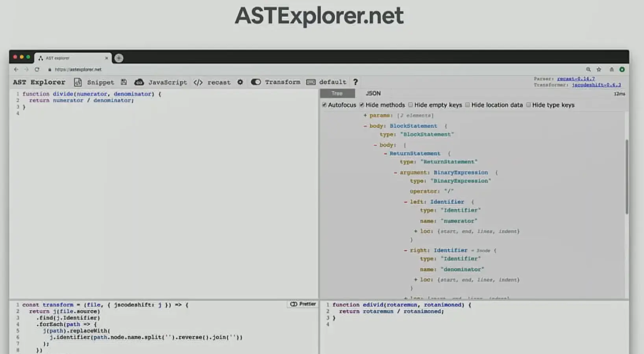Click the save floppy disk icon
This screenshot has width=644, height=354.
point(124,82)
